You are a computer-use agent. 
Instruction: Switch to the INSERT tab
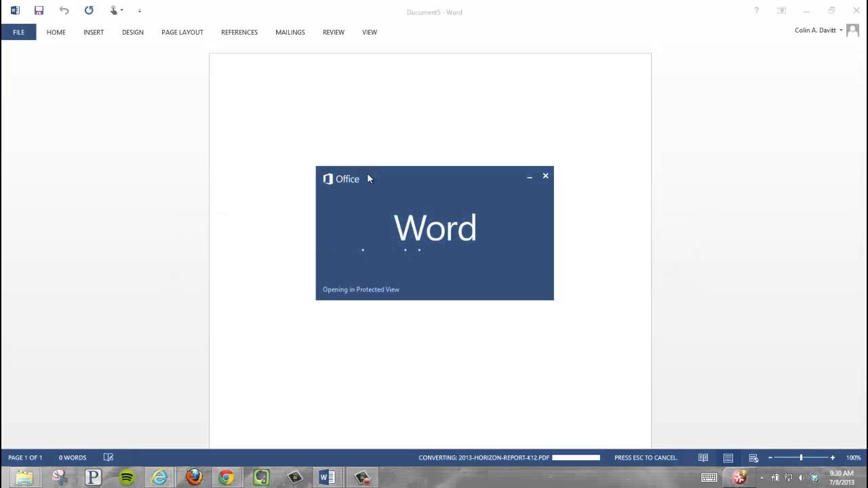coord(94,32)
